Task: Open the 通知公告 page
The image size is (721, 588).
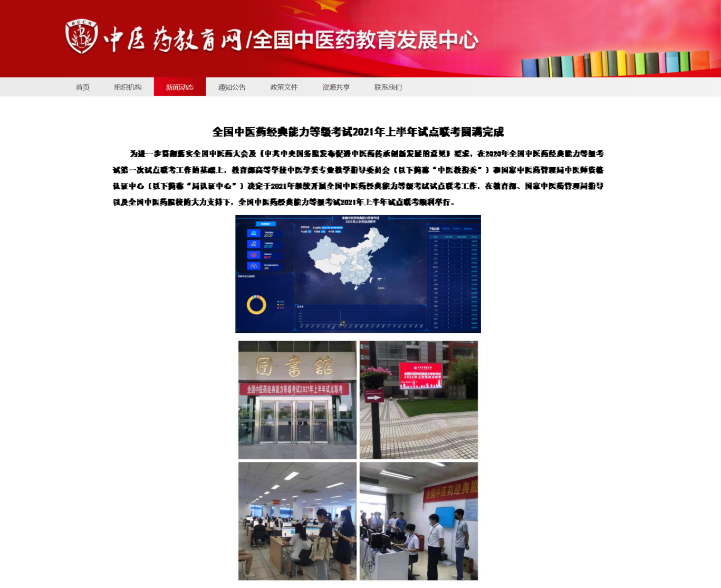Action: [x=232, y=87]
